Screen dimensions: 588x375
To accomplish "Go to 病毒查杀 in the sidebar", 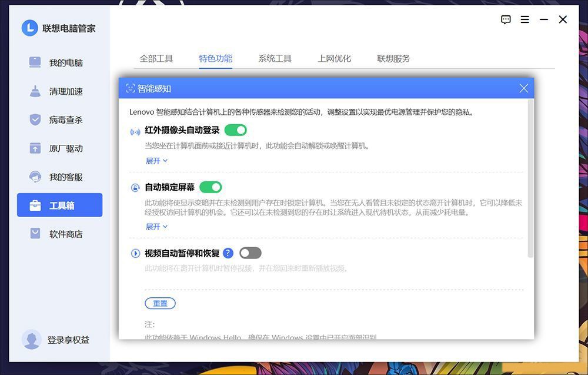I will click(59, 120).
